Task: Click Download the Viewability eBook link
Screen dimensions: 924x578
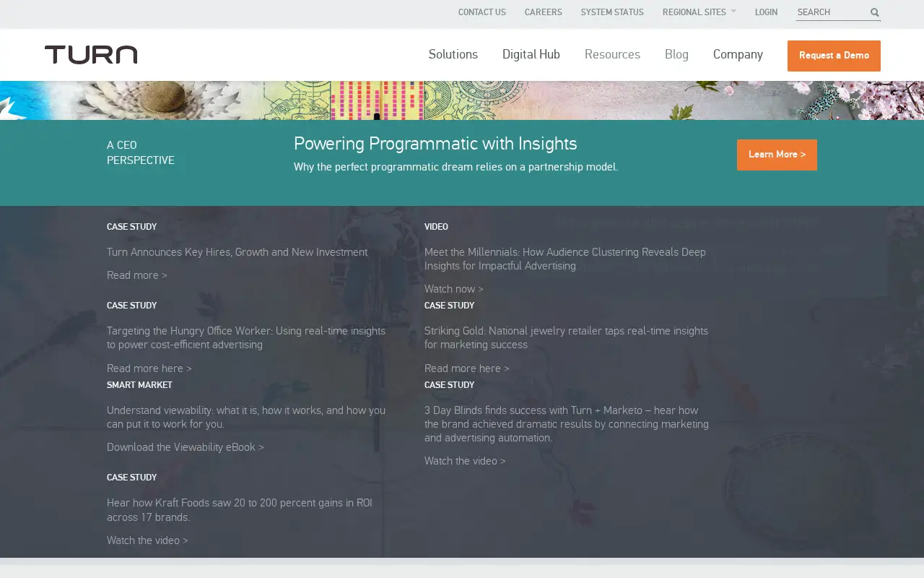Action: point(185,447)
